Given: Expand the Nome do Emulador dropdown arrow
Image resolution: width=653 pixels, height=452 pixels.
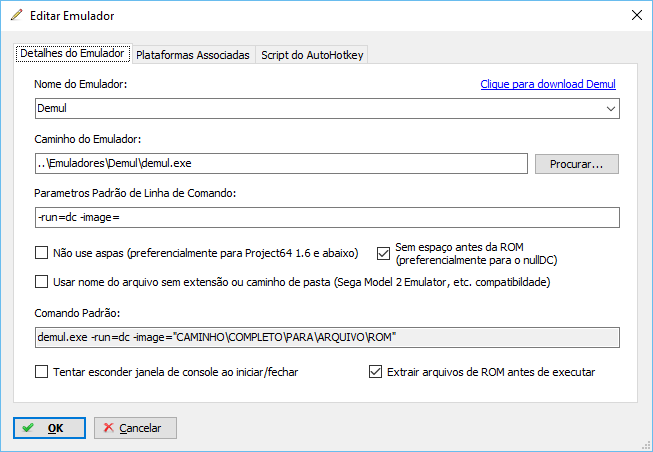Looking at the screenshot, I should pyautogui.click(x=610, y=109).
